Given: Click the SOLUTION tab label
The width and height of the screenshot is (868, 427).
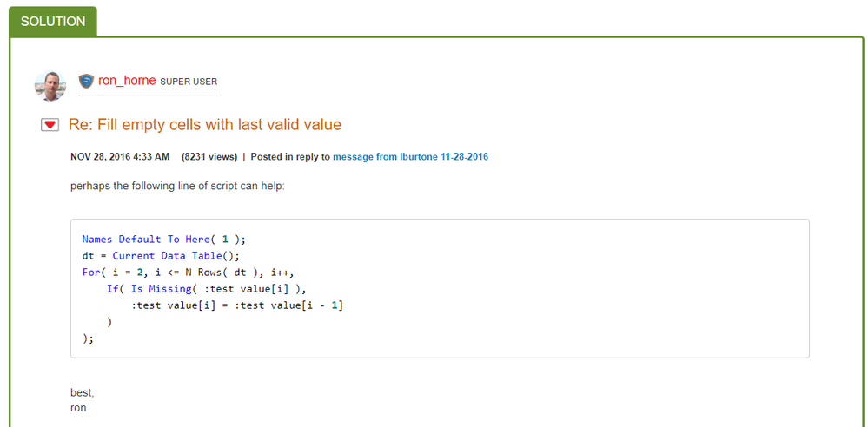Looking at the screenshot, I should tap(53, 21).
